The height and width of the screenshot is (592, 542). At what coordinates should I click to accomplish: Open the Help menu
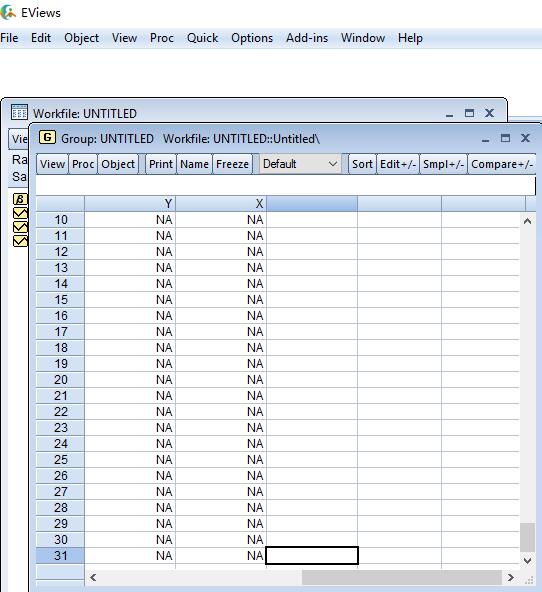click(x=410, y=38)
